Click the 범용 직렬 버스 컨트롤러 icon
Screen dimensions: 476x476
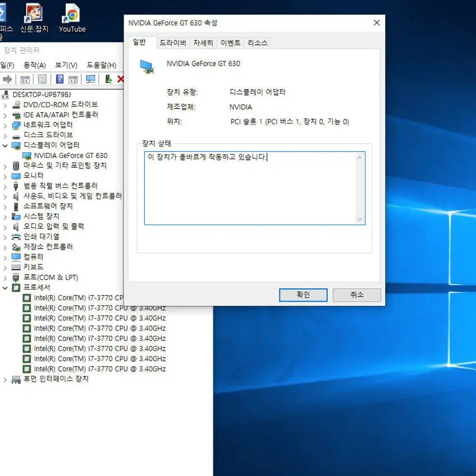pyautogui.click(x=16, y=186)
